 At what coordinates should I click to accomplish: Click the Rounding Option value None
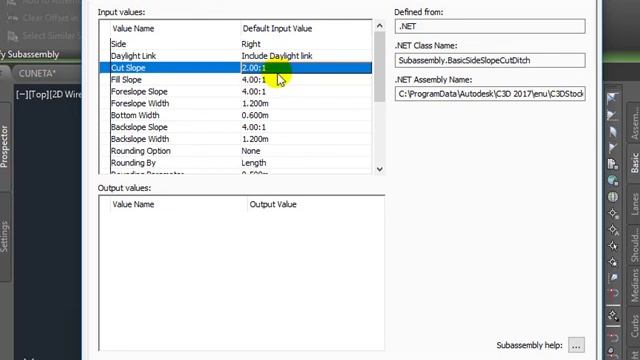coord(251,151)
